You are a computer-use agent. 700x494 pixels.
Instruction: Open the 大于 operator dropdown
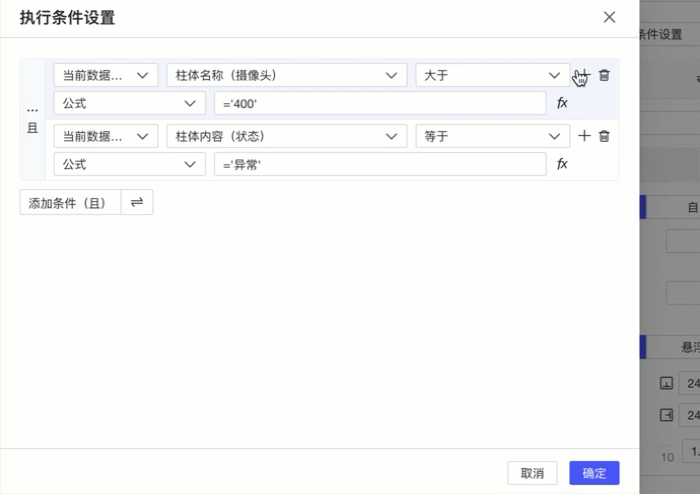(492, 75)
